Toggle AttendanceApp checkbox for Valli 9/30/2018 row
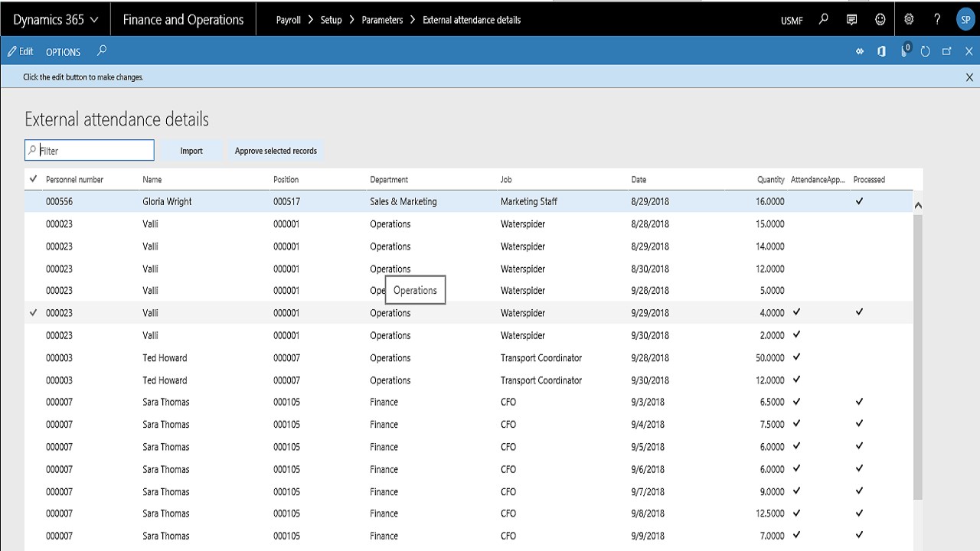The image size is (980, 551). click(x=796, y=334)
